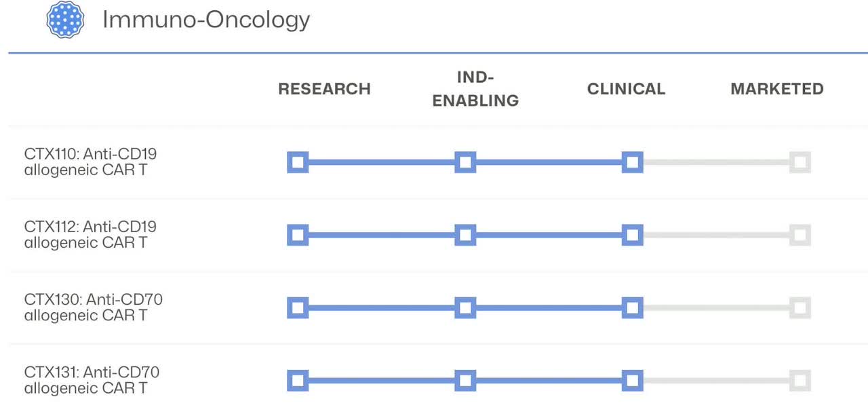Select the CLINICAL column header
The image size is (868, 416).
(626, 89)
